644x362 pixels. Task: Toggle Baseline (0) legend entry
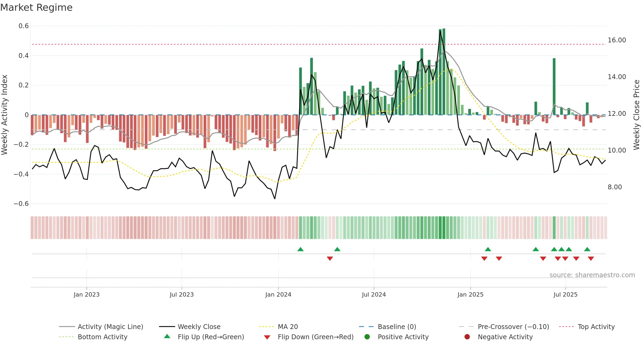387,327
